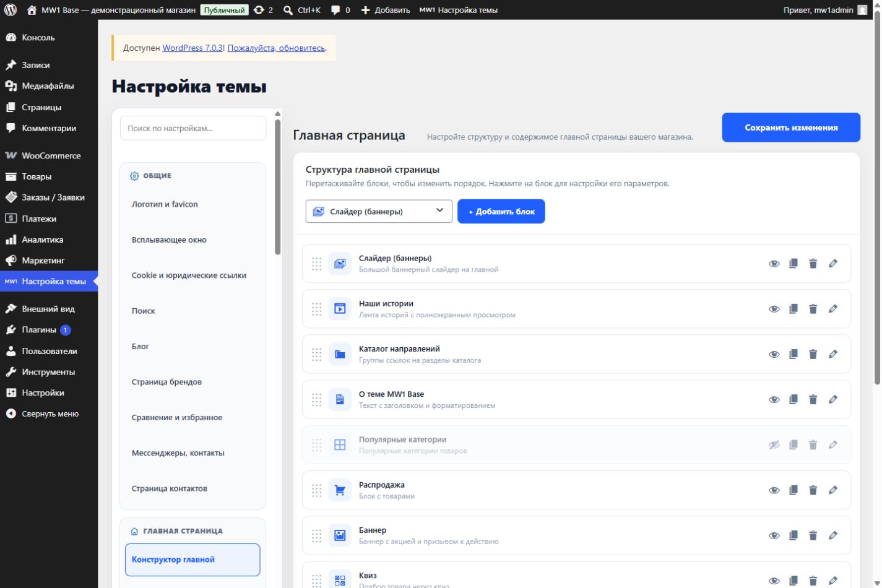
Task: Click the Публичный site status badge
Action: click(x=224, y=10)
